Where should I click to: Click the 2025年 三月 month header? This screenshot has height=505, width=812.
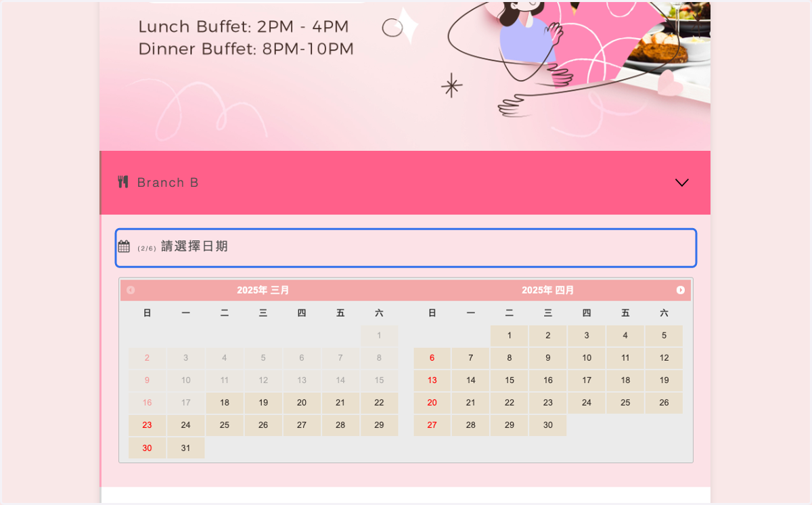(263, 290)
